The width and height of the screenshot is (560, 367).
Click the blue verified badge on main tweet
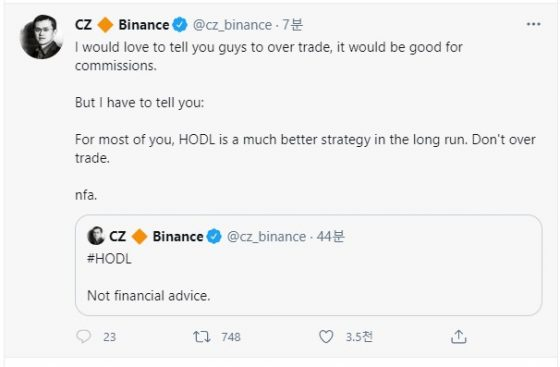click(180, 25)
